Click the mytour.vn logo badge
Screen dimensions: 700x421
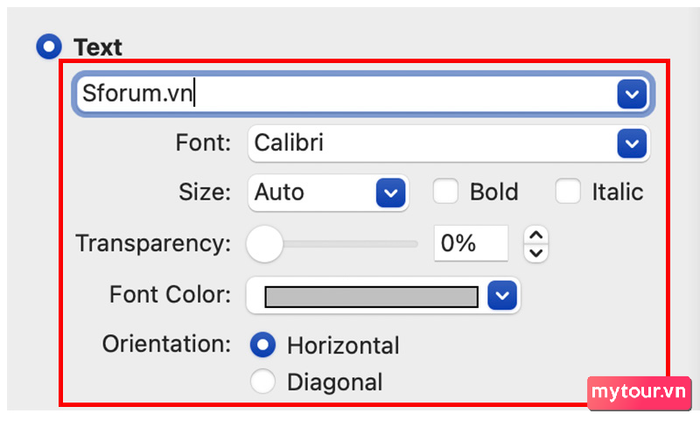tap(639, 393)
